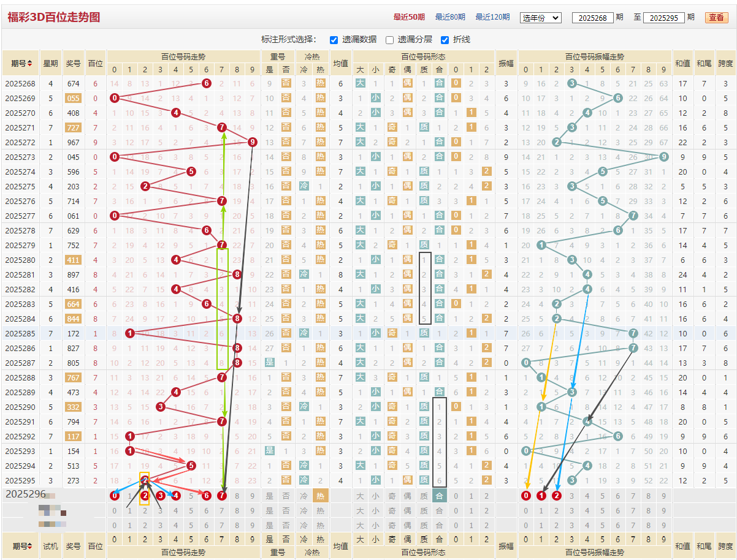Screen dimensions: 737x560
Task: Toggle red ball 1 in 2025296 振幅走势 row
Action: point(541,496)
